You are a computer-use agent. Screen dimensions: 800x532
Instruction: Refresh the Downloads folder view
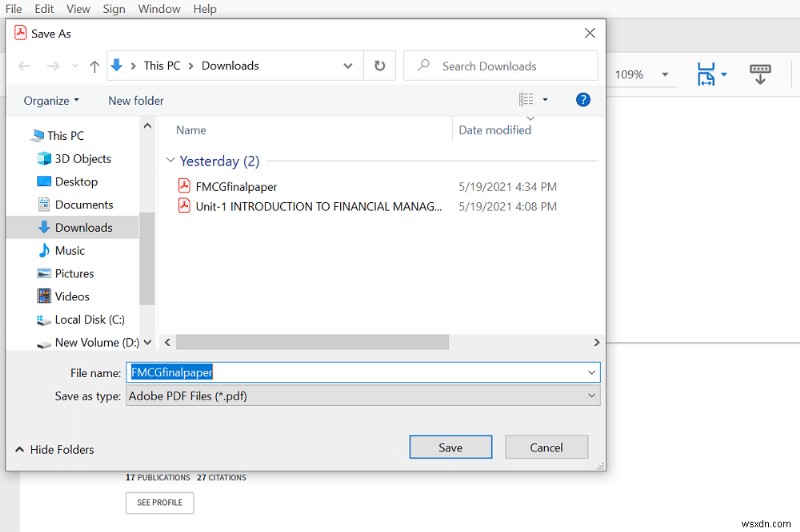point(380,66)
